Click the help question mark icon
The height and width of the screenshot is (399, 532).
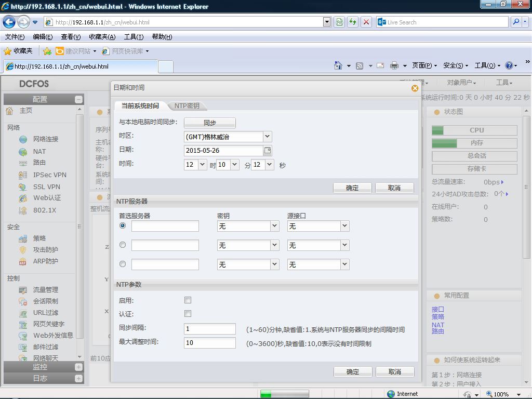[x=509, y=65]
